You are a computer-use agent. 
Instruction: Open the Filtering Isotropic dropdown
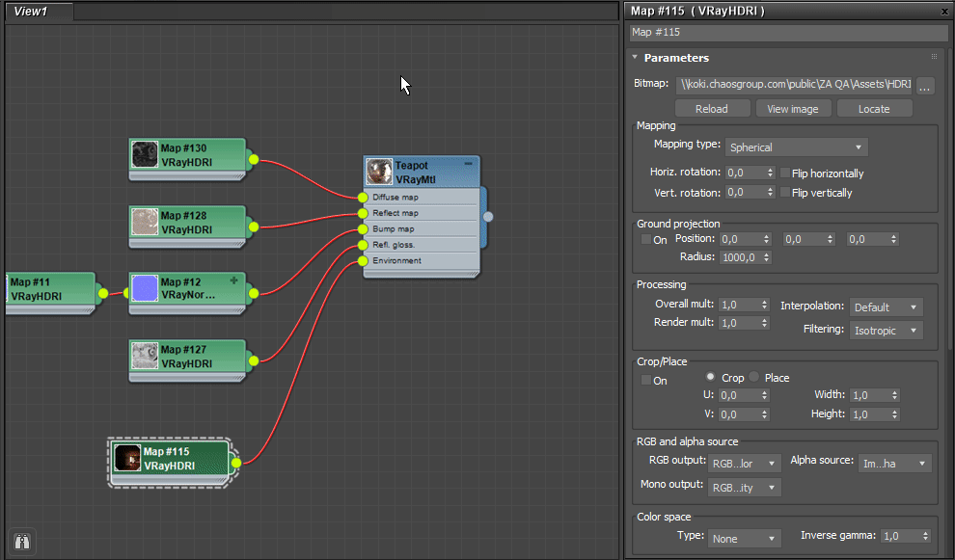click(887, 331)
